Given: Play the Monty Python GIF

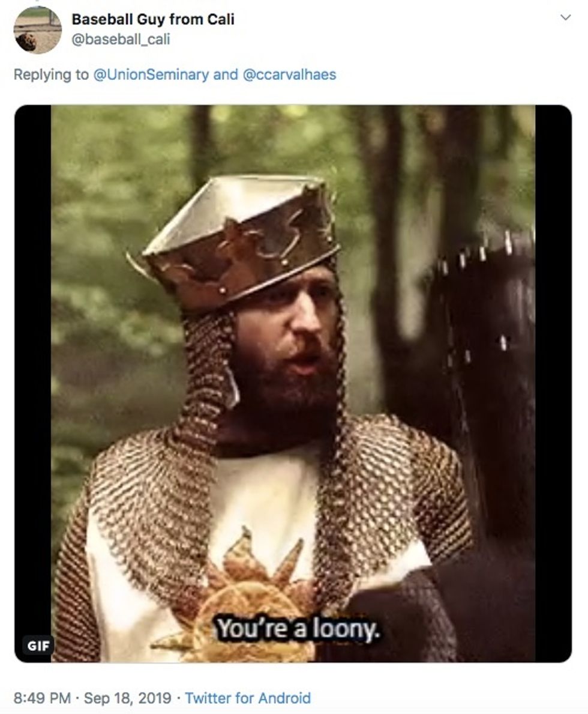Looking at the screenshot, I should point(293,383).
